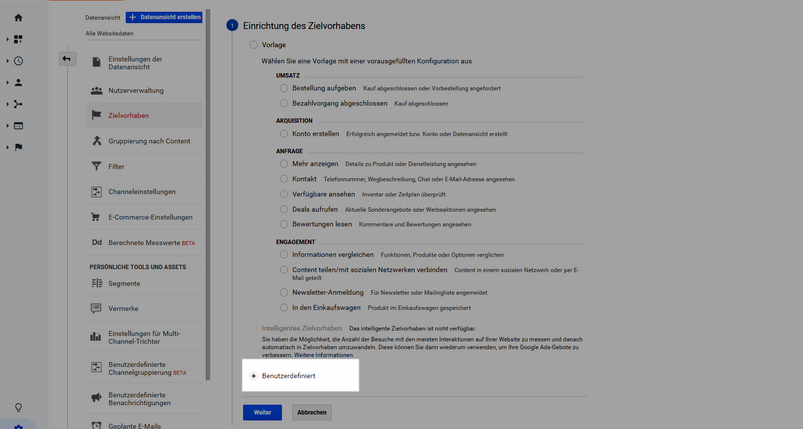This screenshot has height=429, width=803.
Task: Open the E-Commerce-Einstellungen menu item
Action: tap(144, 217)
